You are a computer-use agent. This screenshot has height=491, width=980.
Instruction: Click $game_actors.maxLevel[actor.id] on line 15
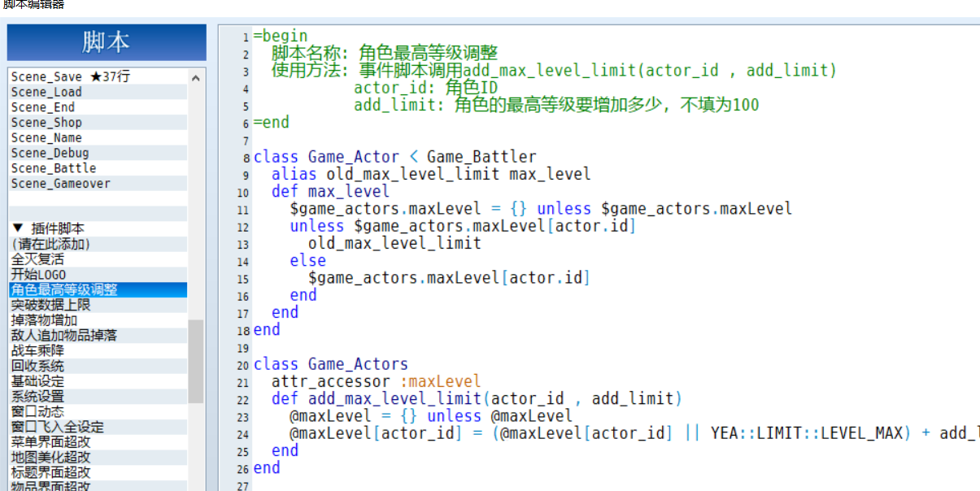point(449,278)
